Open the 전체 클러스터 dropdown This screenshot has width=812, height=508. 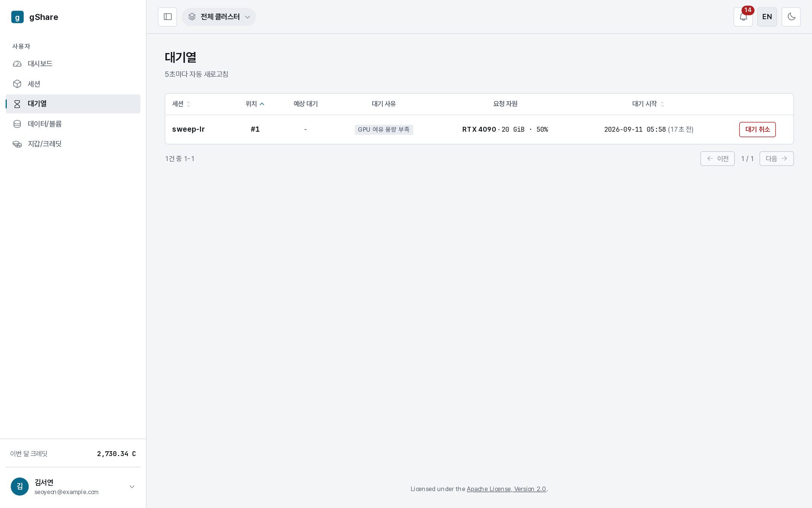pyautogui.click(x=219, y=17)
